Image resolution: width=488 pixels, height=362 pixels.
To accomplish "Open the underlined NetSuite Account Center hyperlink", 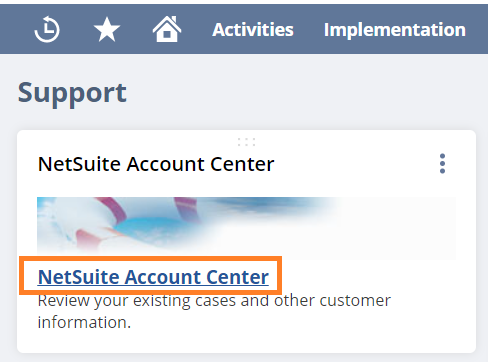I will [x=153, y=277].
